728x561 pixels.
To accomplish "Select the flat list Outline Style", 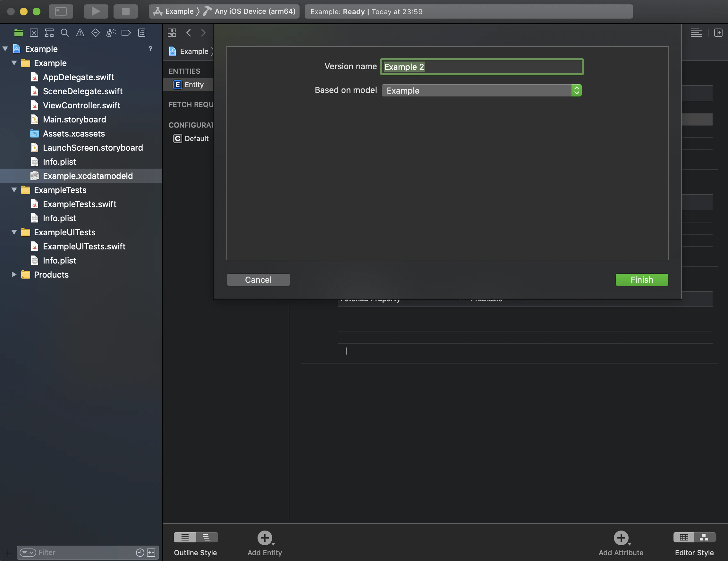I will [185, 537].
